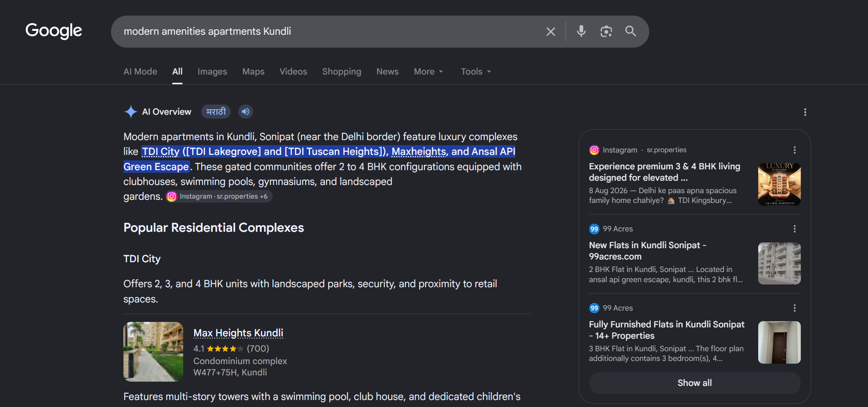
Task: Click the AI Overview sparkle icon
Action: 131,112
